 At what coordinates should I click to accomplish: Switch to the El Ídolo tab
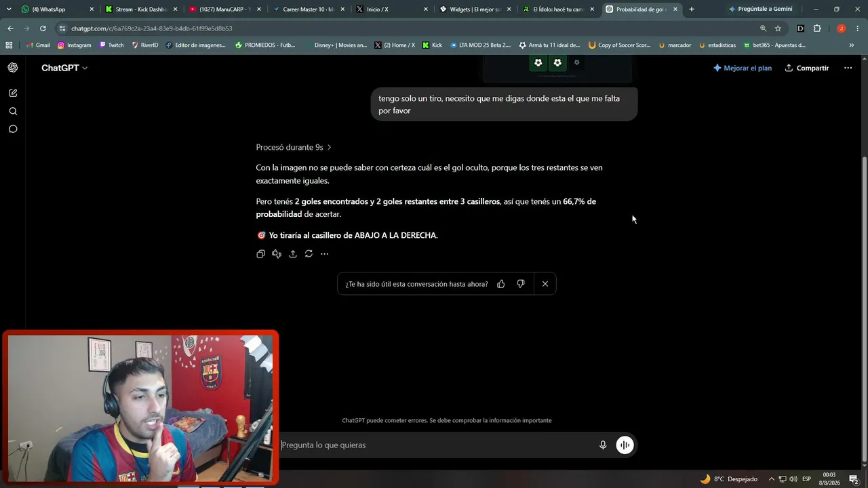tap(559, 9)
